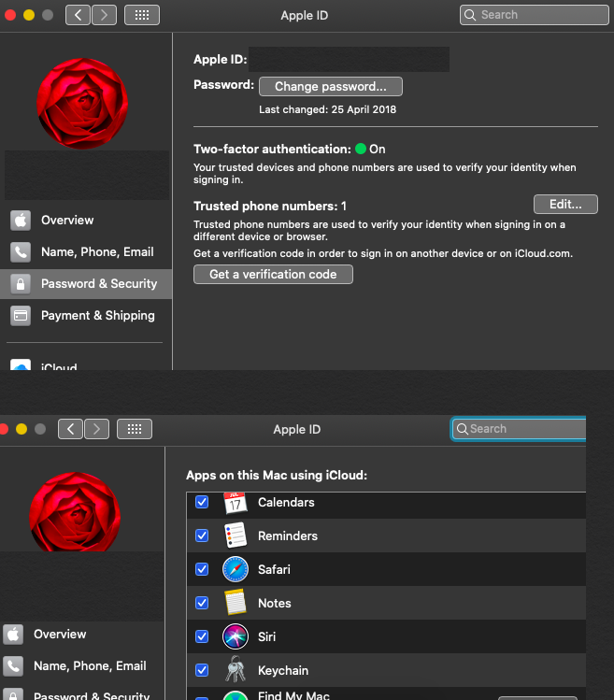Click yellow minimize button of bottom window

coord(21,429)
